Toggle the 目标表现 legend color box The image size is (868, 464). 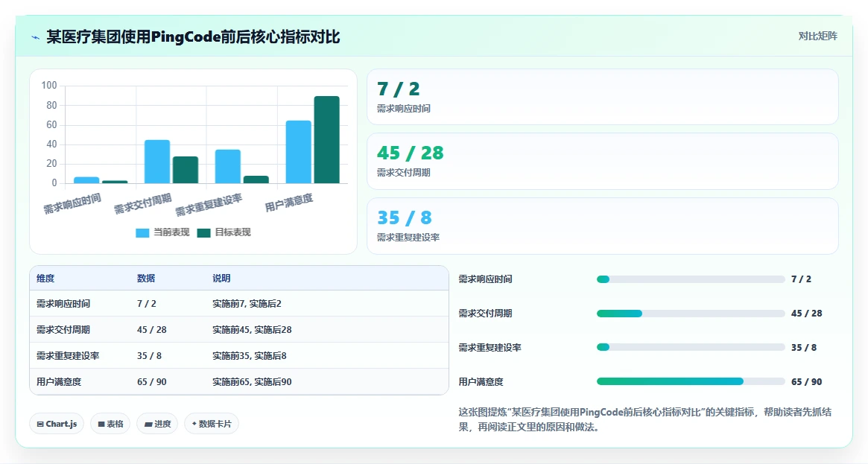point(203,233)
